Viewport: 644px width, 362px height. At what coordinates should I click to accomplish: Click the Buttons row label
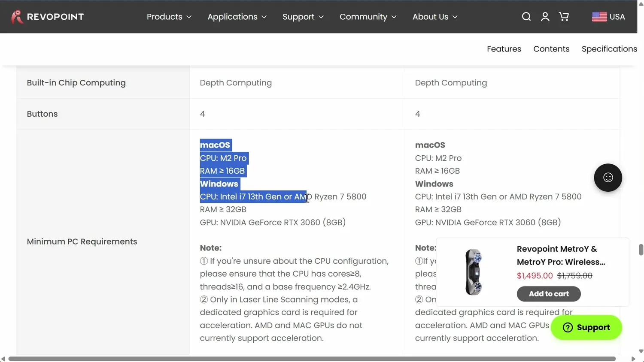42,114
